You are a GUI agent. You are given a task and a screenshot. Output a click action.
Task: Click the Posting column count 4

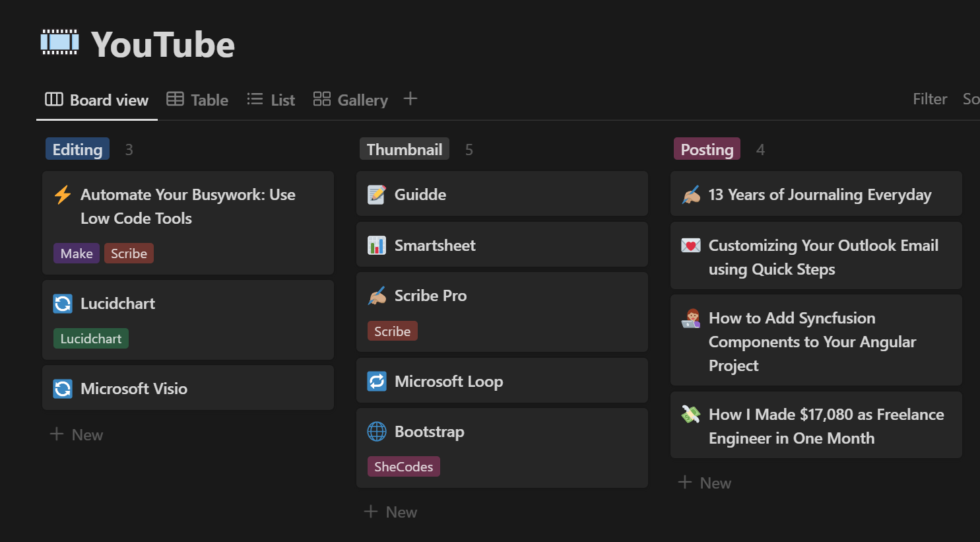coord(760,150)
